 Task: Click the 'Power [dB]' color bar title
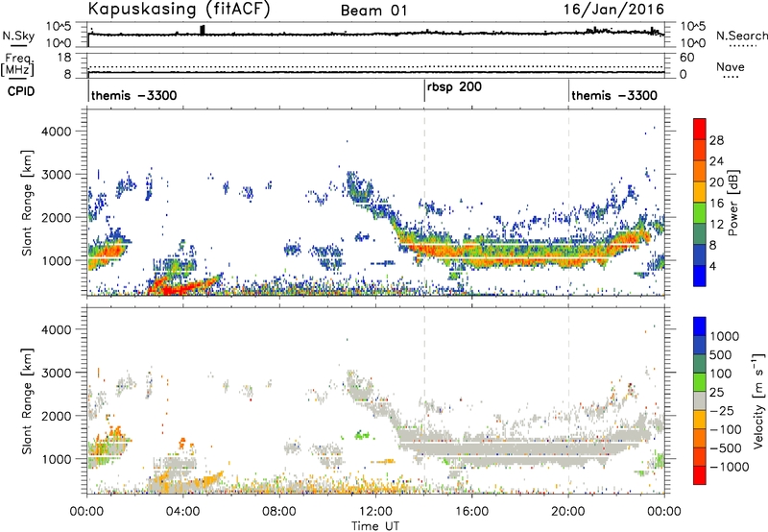point(732,204)
